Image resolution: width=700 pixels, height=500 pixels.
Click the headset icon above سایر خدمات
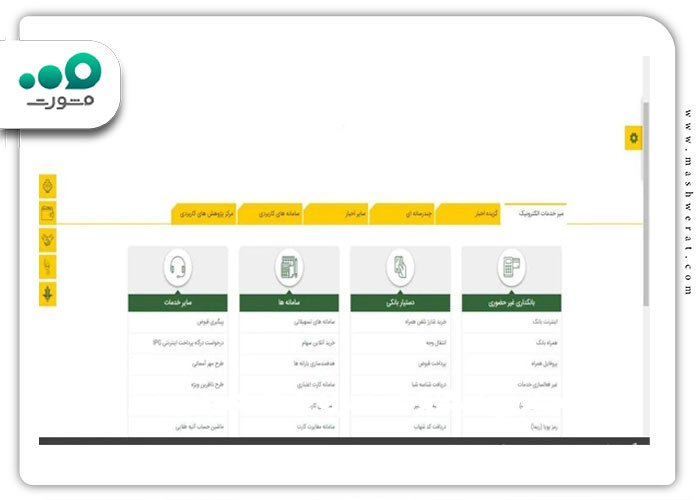tap(178, 267)
